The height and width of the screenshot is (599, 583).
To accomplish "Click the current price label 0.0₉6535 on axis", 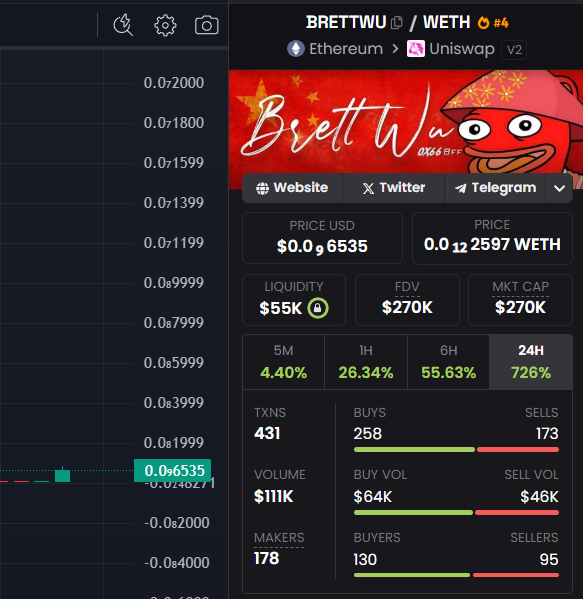I will tap(173, 471).
